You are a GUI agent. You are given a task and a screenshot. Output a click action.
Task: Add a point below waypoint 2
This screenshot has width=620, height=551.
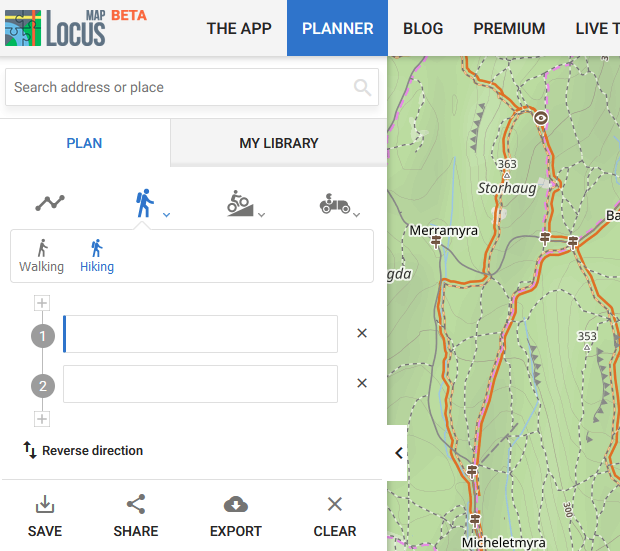tap(42, 419)
